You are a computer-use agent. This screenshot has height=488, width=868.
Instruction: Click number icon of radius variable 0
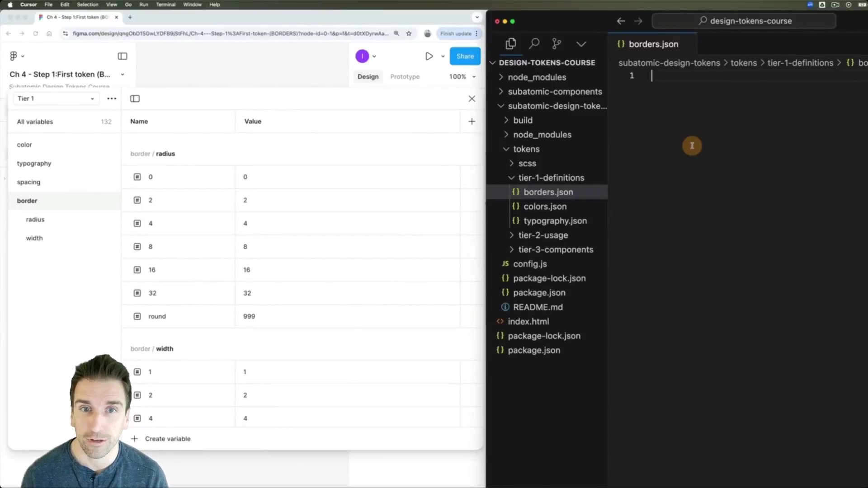coord(137,177)
